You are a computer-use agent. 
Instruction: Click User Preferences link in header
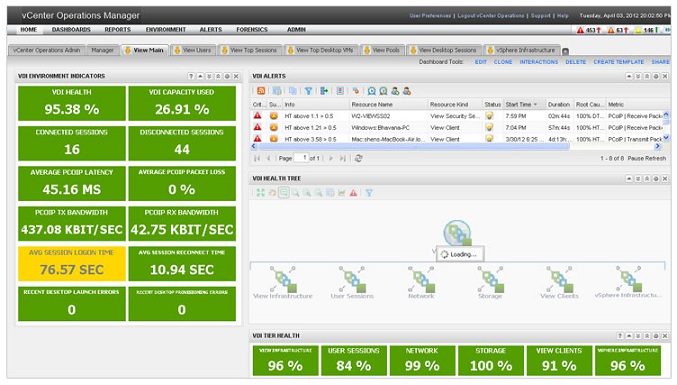(x=430, y=16)
